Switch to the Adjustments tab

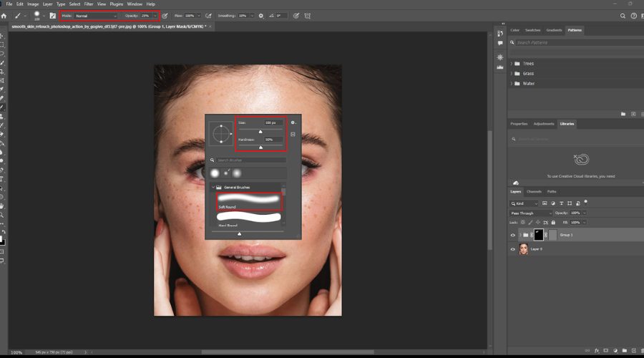(x=544, y=124)
